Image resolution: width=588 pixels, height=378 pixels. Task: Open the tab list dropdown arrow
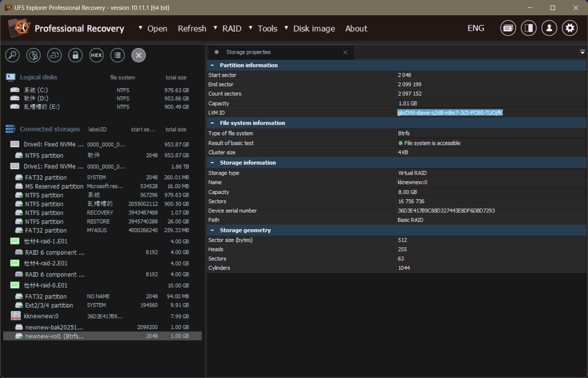pyautogui.click(x=583, y=52)
